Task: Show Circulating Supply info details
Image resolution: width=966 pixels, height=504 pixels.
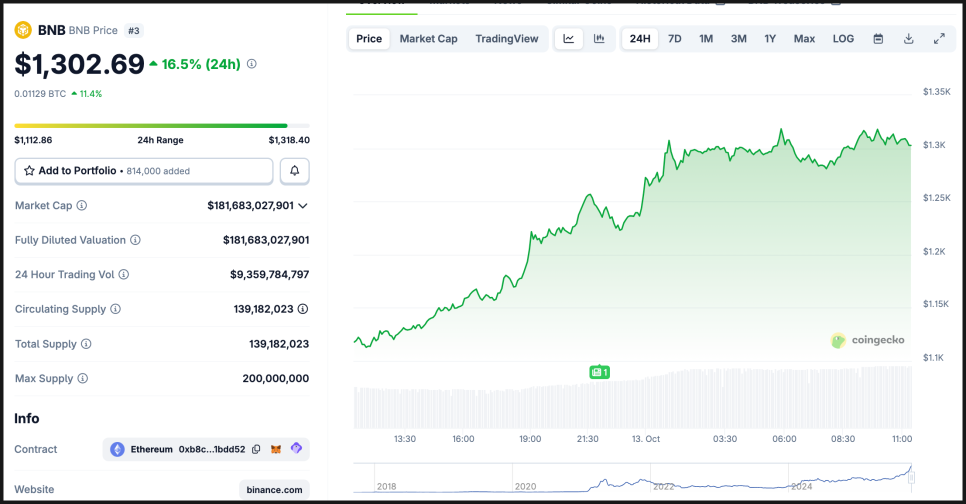Action: (302, 310)
